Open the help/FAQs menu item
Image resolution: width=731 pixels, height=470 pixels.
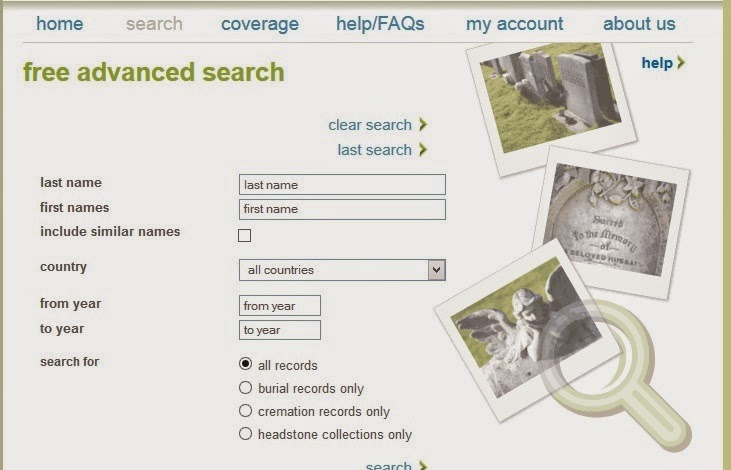[x=380, y=24]
